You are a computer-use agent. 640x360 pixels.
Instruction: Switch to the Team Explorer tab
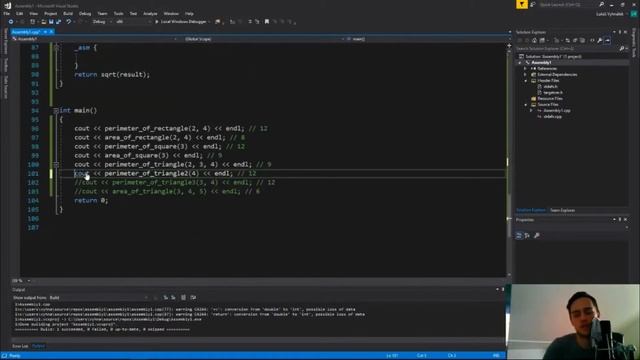(562, 210)
